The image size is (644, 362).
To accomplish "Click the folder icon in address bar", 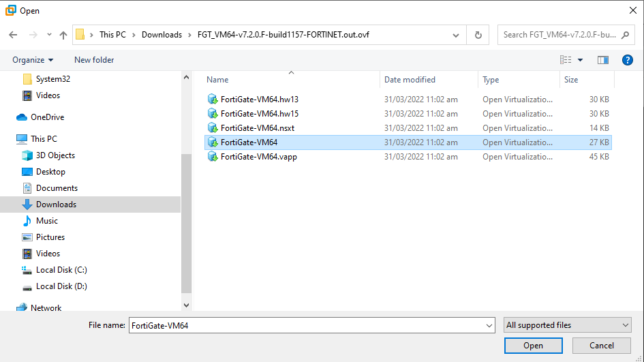I will [80, 35].
